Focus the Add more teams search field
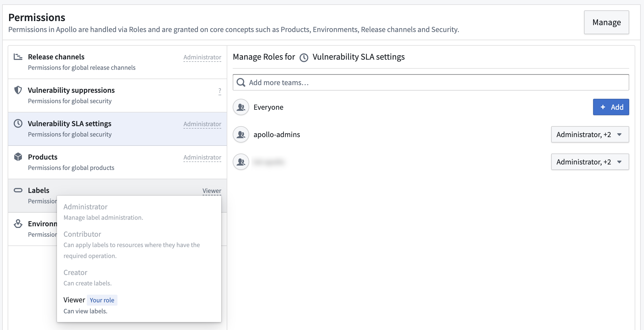The image size is (644, 330). [431, 82]
